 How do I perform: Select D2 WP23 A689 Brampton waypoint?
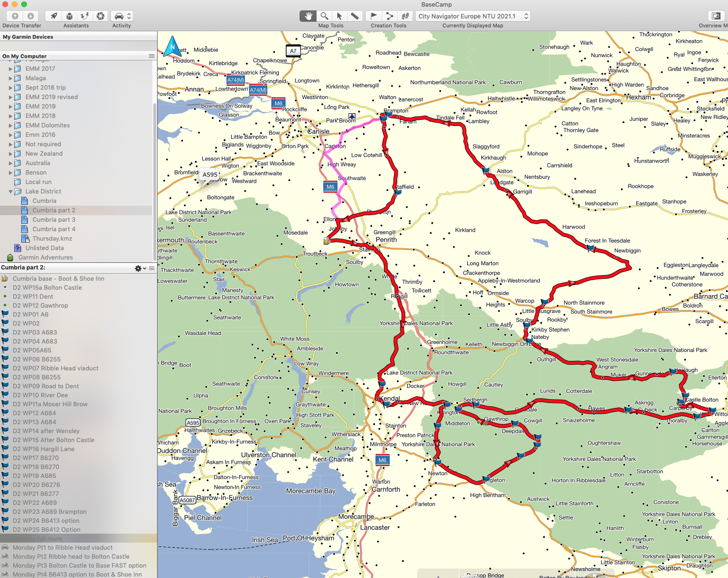tap(50, 511)
